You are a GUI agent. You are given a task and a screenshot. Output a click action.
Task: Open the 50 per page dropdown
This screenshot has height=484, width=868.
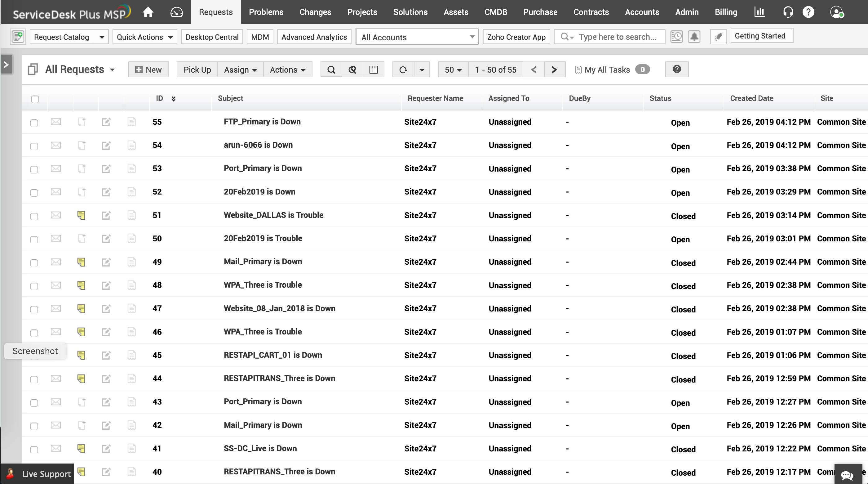point(453,69)
